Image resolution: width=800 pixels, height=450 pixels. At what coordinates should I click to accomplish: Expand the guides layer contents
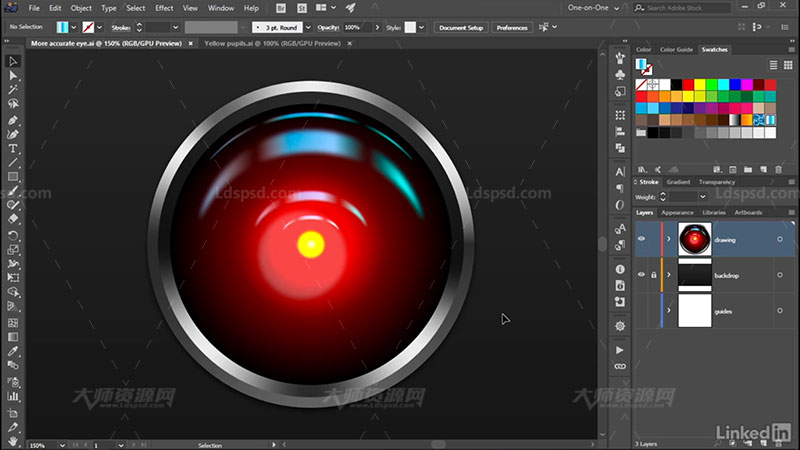click(669, 310)
